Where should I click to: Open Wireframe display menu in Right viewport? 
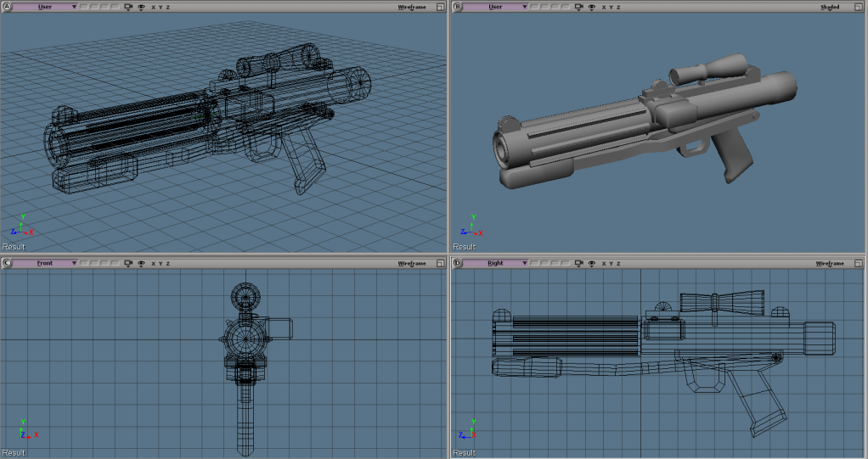(x=830, y=263)
